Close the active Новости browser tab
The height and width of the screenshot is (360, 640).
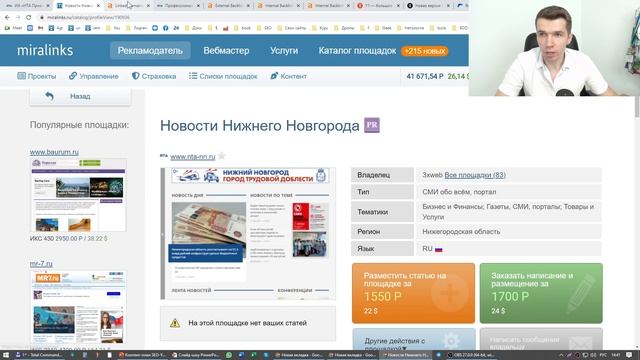click(98, 6)
